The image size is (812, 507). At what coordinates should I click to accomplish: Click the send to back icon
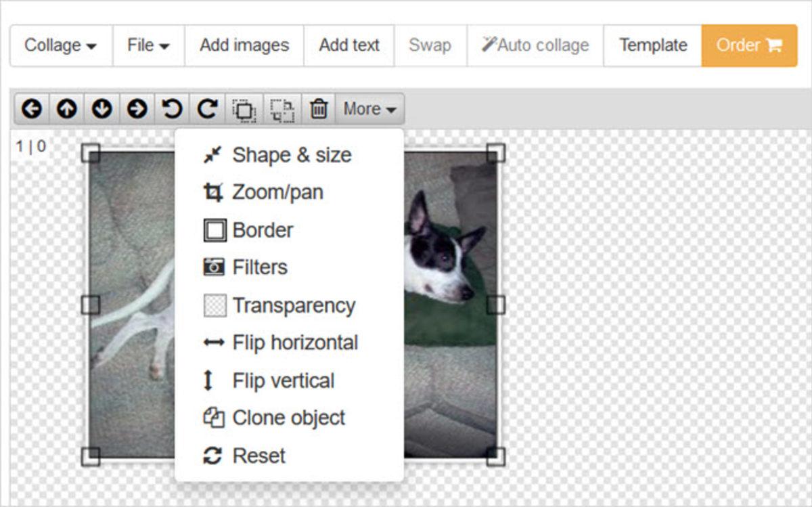pos(282,109)
